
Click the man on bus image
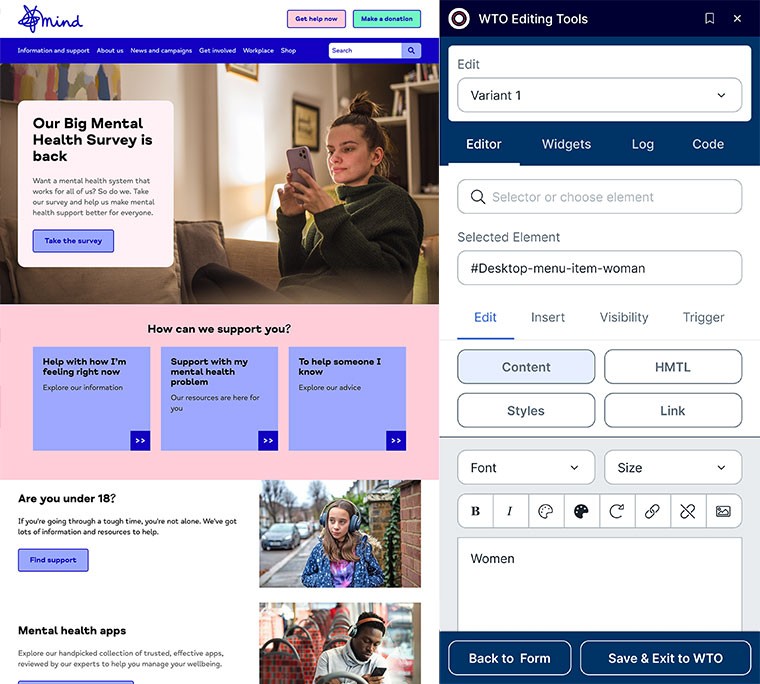point(340,643)
